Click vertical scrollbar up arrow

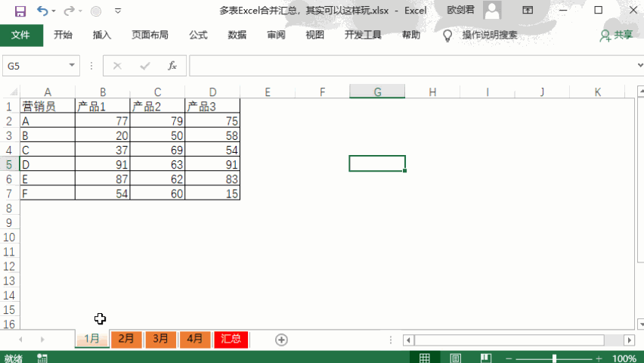[640, 92]
